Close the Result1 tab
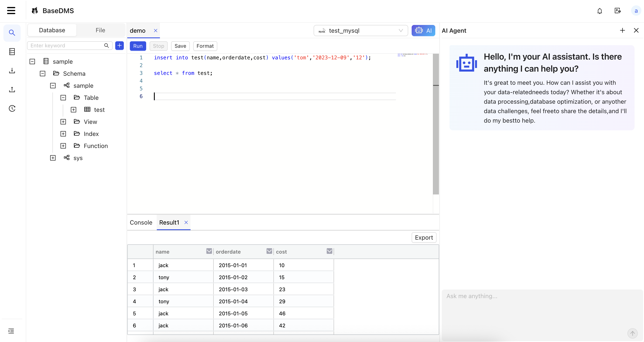The width and height of the screenshot is (644, 342). [x=186, y=222]
